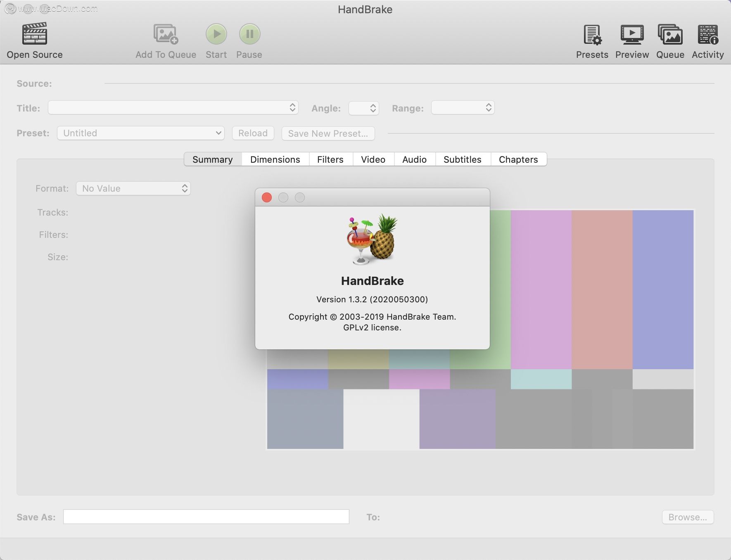Click the Open Source clapperboard icon

pos(35,34)
